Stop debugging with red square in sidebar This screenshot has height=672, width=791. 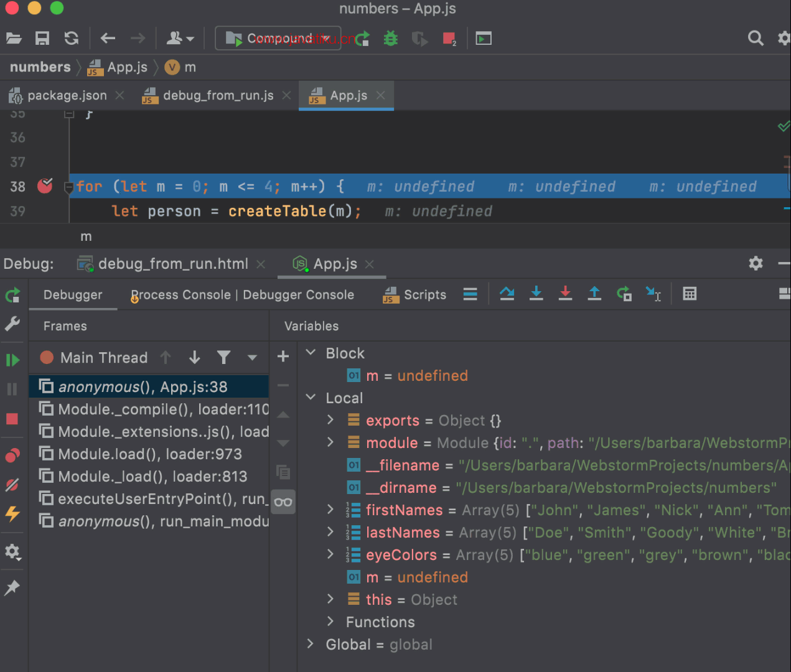[x=12, y=419]
